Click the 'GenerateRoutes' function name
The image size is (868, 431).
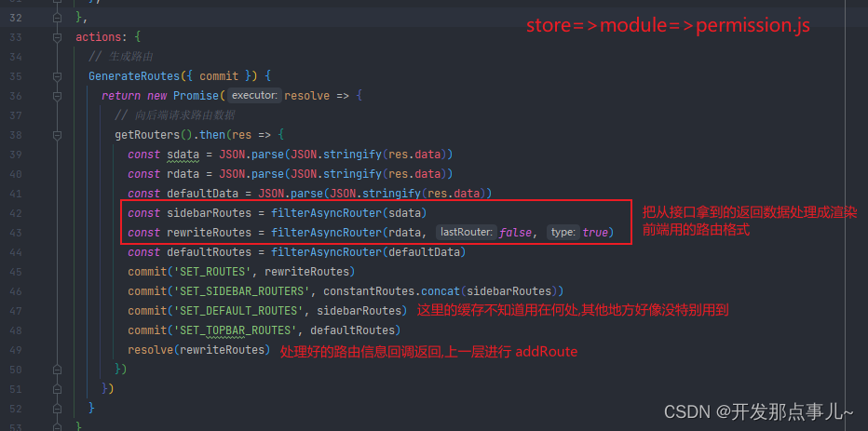click(x=134, y=76)
